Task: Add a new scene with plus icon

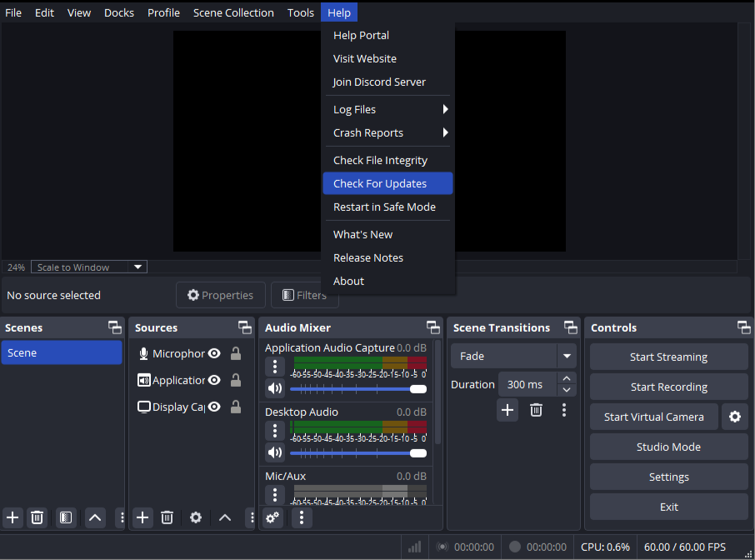Action: pos(12,517)
